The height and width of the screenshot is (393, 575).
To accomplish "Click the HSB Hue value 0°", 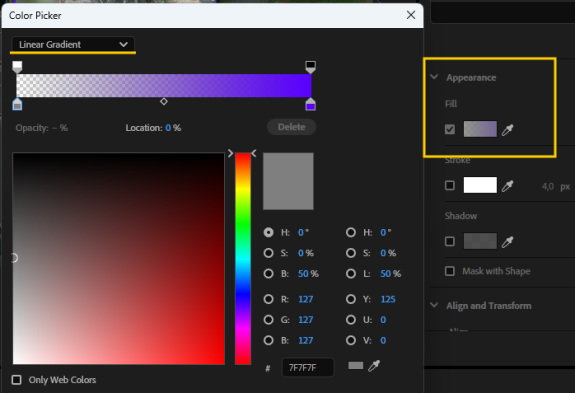I will click(x=303, y=232).
